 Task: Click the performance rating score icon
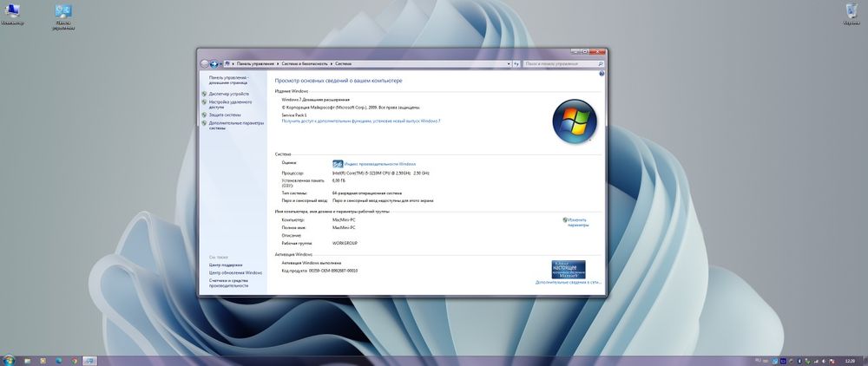pos(338,164)
